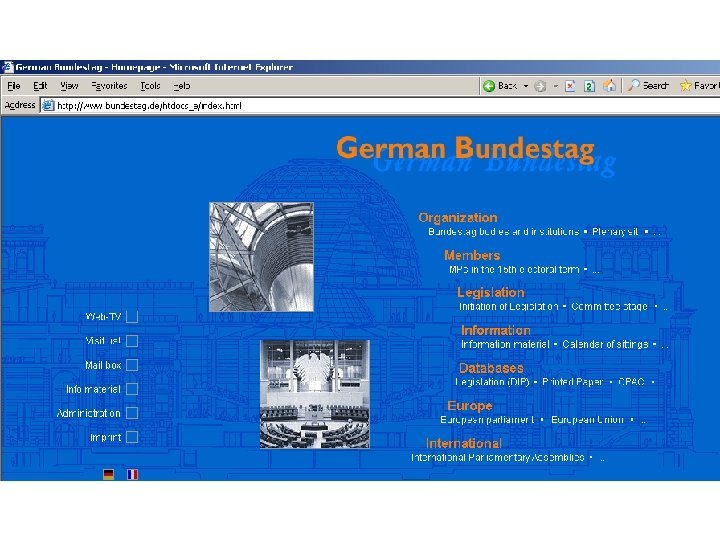720x540 pixels.
Task: Tick the Info material square box
Action: (x=132, y=389)
